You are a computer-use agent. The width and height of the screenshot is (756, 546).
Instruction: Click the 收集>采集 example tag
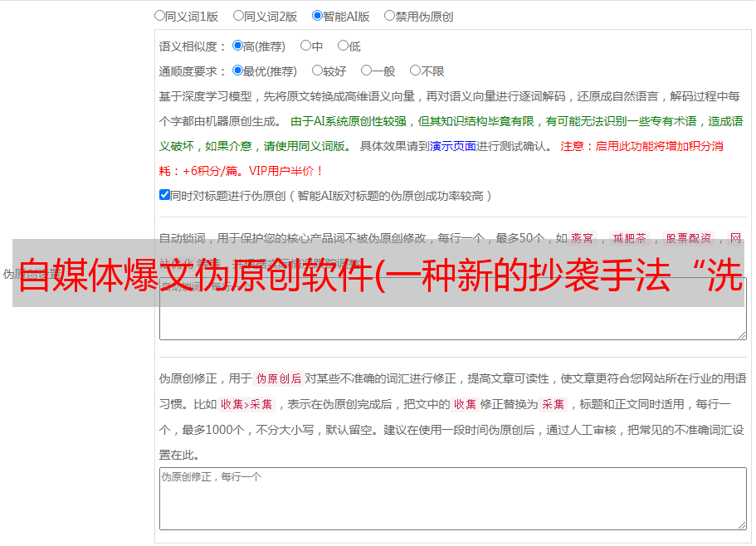246,404
